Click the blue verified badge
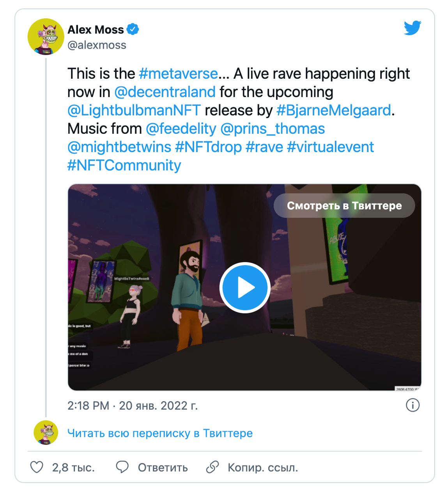Image resolution: width=448 pixels, height=499 pixels. point(133,29)
